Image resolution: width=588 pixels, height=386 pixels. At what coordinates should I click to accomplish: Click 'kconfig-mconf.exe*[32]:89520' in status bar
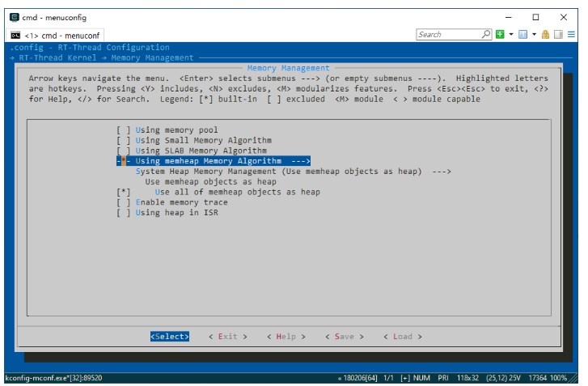tap(53, 378)
